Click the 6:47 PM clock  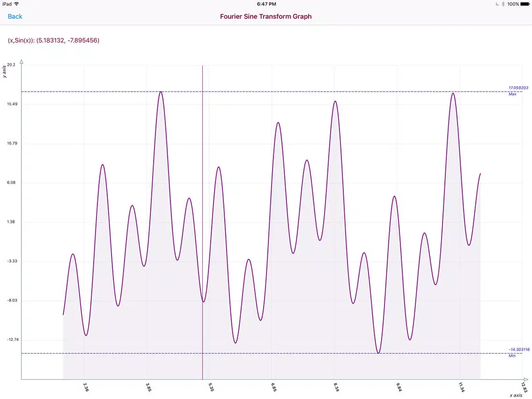pos(266,4)
